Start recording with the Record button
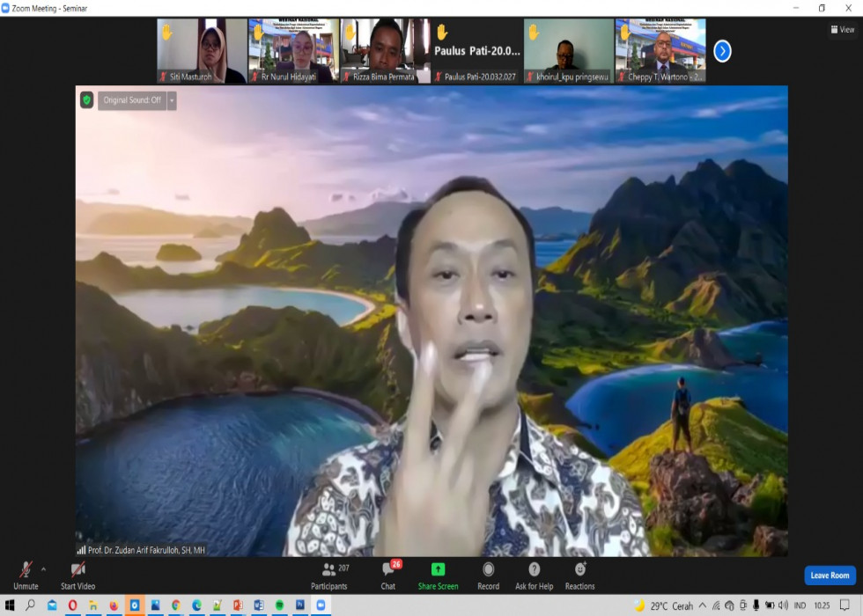 (x=488, y=570)
